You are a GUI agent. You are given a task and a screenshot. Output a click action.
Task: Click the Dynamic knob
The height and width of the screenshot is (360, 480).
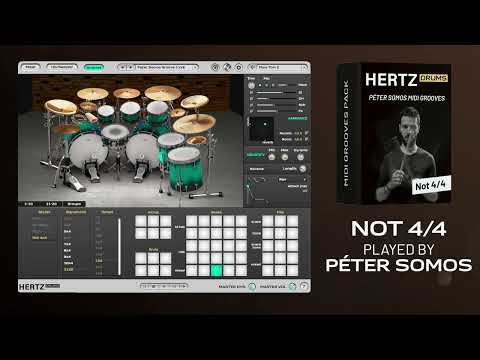[300, 157]
